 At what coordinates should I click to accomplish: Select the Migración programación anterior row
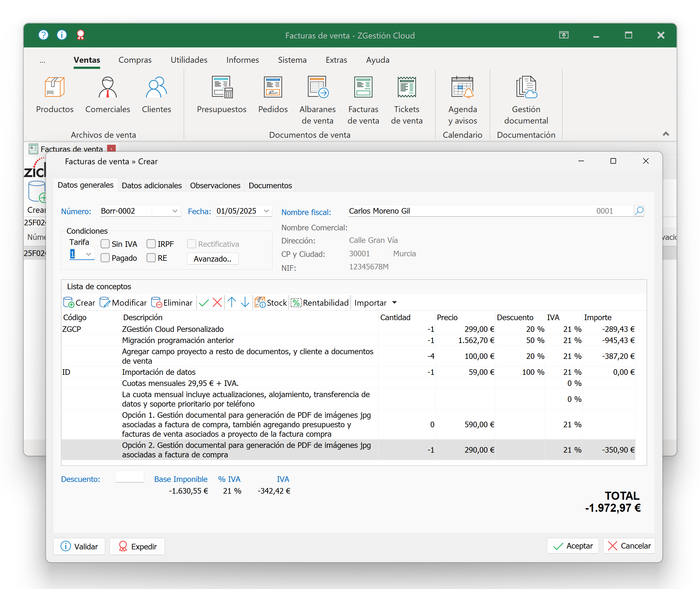348,340
